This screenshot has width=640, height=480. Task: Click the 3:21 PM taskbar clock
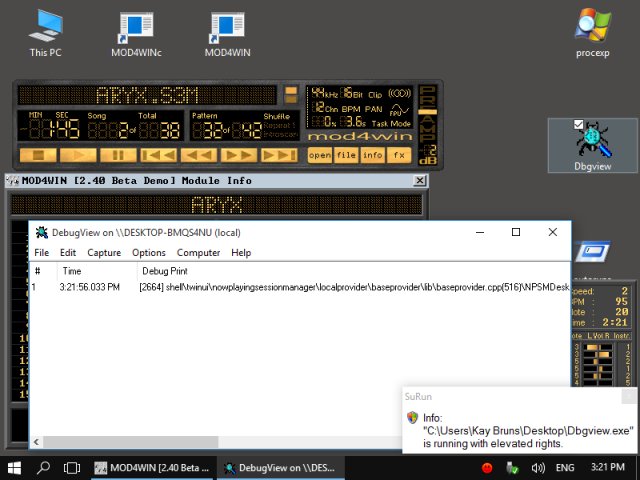pyautogui.click(x=608, y=467)
